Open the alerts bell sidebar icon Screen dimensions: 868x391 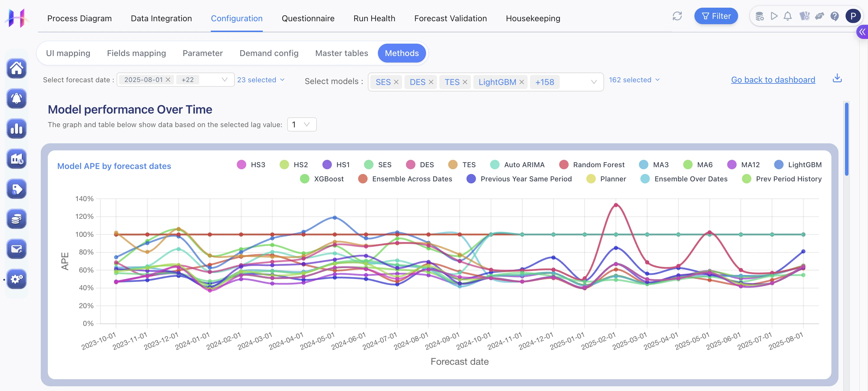pos(17,98)
